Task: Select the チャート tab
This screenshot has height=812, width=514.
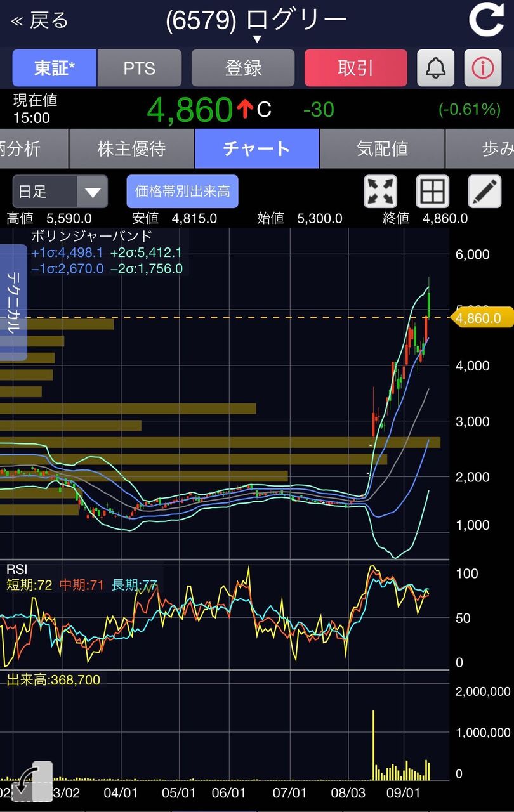Action: [257, 148]
